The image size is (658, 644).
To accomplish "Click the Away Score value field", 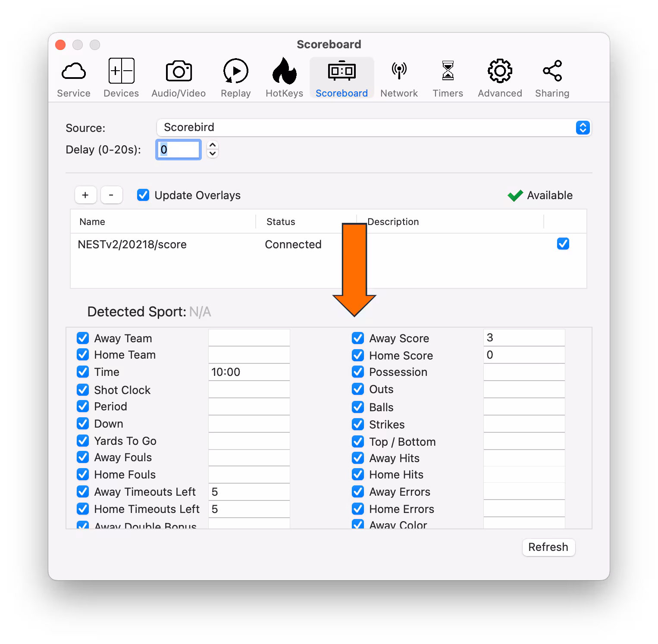I will [x=524, y=338].
